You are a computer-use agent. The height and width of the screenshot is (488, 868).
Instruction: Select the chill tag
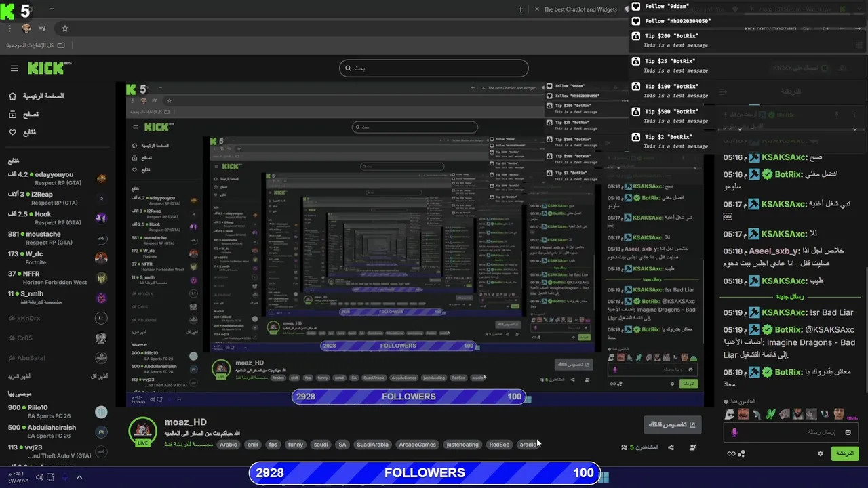pyautogui.click(x=253, y=445)
